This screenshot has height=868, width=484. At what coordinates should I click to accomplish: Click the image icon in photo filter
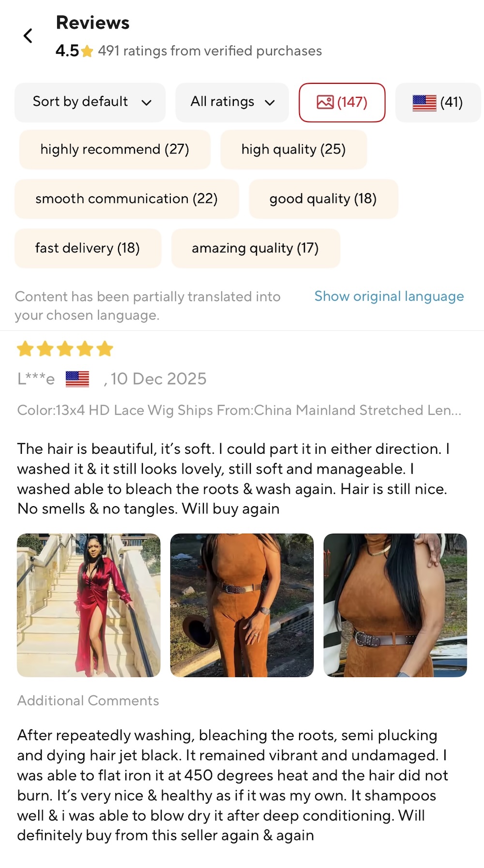point(325,102)
